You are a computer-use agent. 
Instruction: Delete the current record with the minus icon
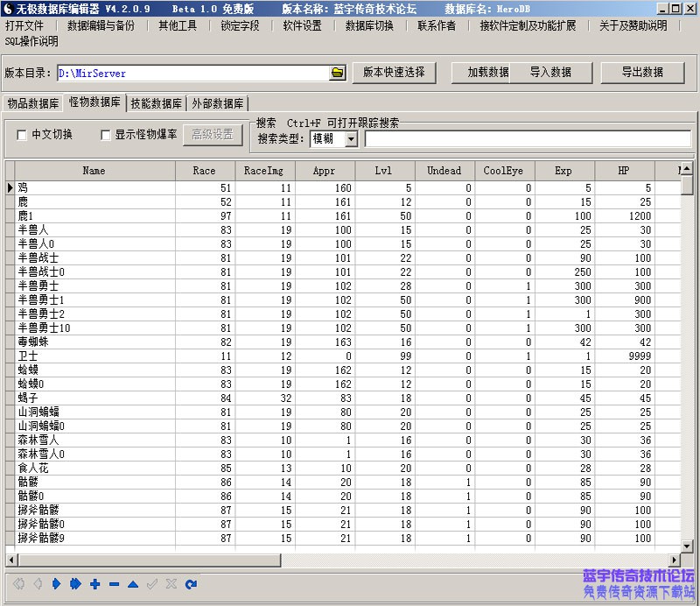114,585
